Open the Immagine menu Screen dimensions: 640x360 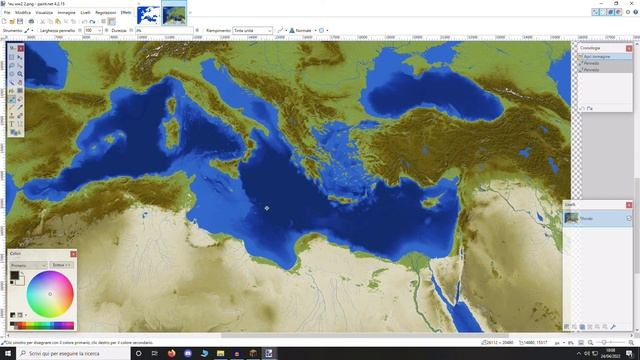pyautogui.click(x=67, y=13)
